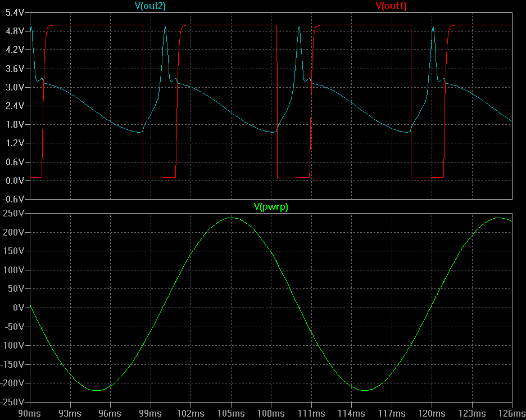Click the 3.6V axis label
Image resolution: width=526 pixels, height=420 pixels.
click(15, 69)
